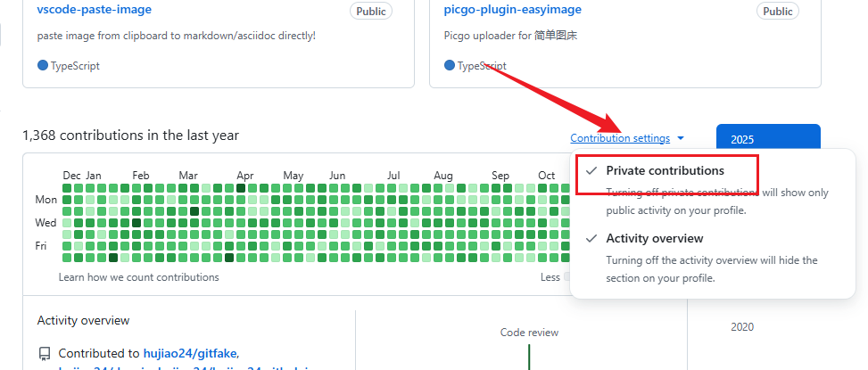Toggle the Private contributions setting
This screenshot has height=370, width=868.
tap(665, 171)
